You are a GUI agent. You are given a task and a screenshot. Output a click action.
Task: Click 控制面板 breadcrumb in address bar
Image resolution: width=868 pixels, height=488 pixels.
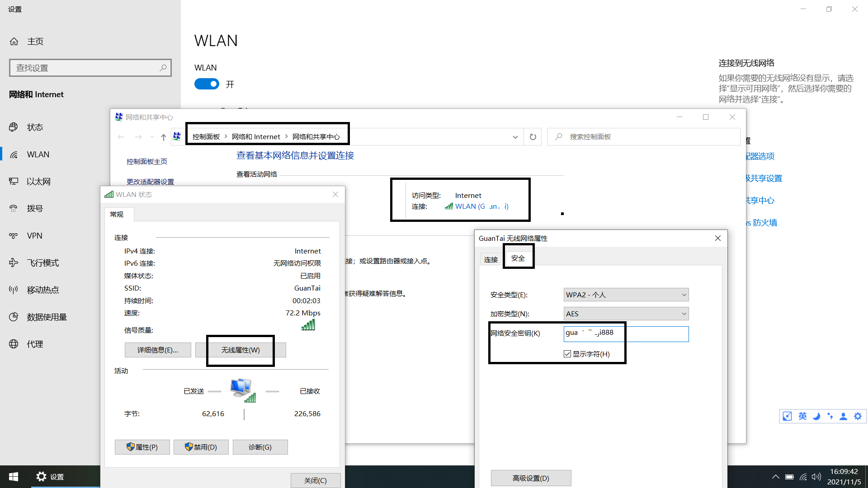(x=206, y=136)
